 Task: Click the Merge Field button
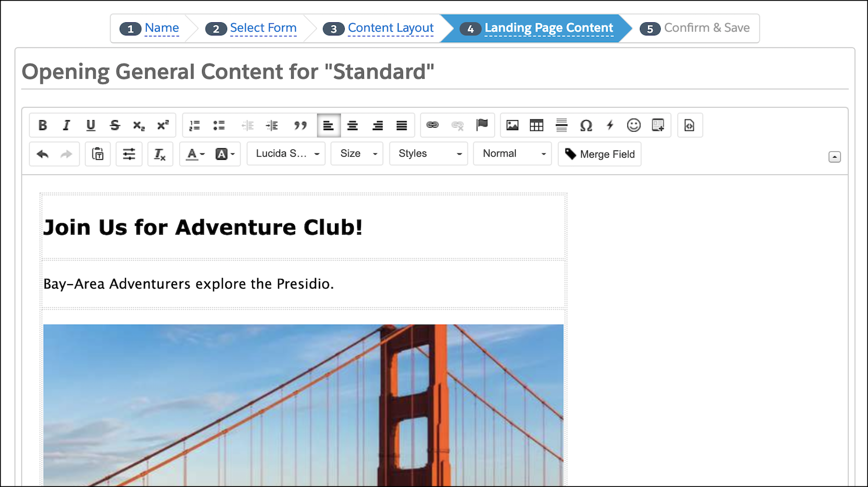click(x=599, y=154)
